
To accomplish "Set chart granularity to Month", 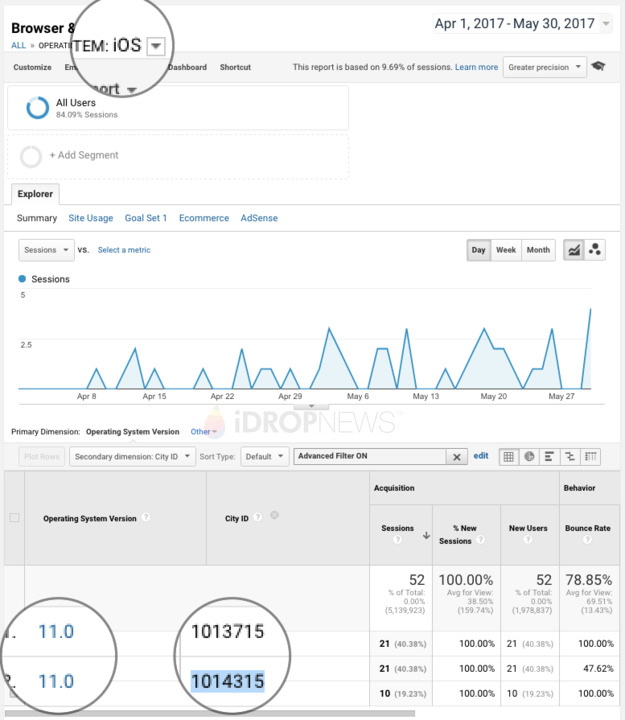I will pos(538,250).
